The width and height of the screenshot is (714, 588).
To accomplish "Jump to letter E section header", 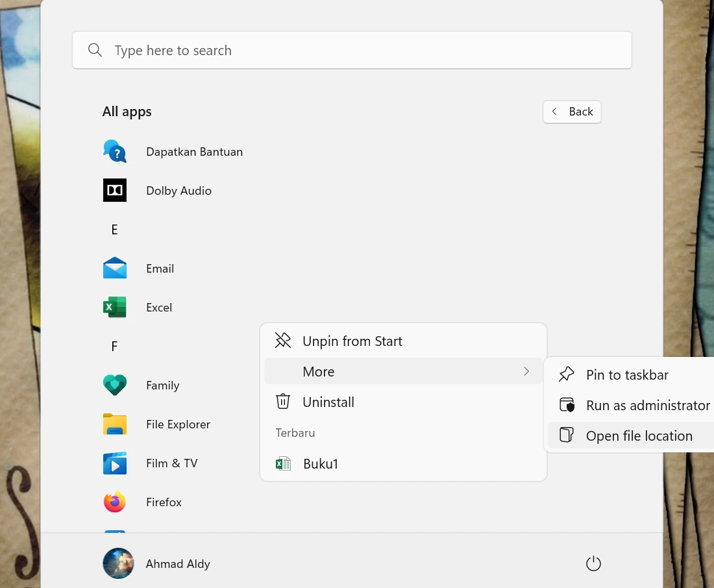I will [115, 230].
